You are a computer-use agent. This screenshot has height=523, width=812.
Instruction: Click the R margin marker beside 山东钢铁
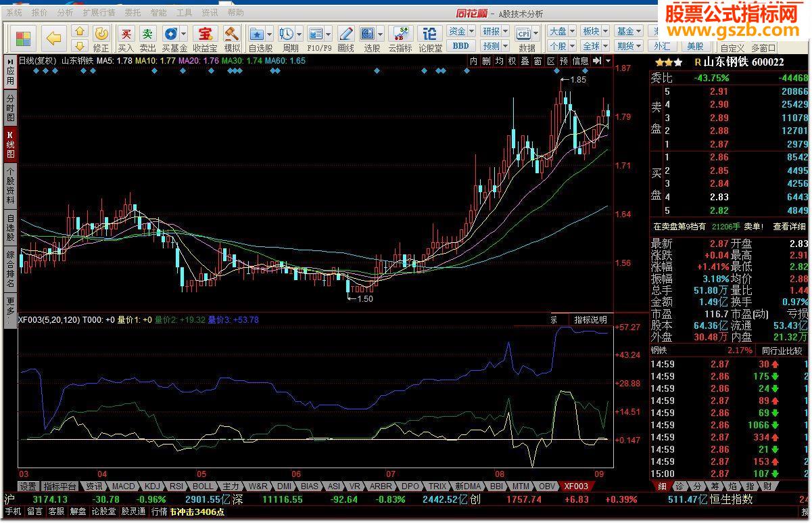coord(698,62)
